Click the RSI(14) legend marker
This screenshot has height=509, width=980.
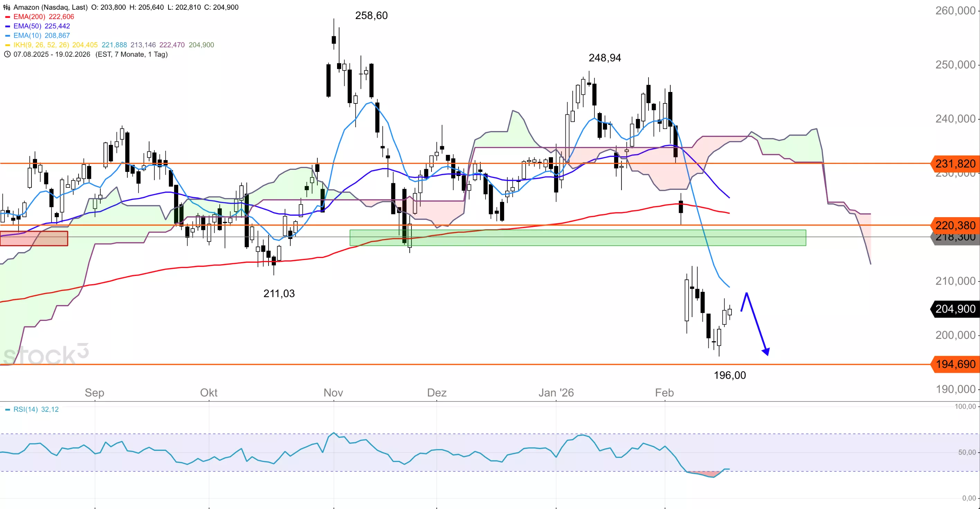pos(7,409)
